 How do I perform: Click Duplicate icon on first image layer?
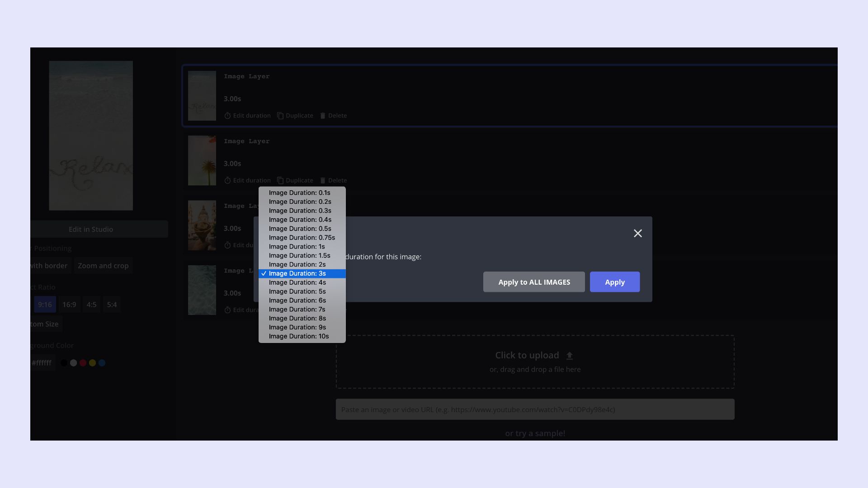(x=280, y=116)
